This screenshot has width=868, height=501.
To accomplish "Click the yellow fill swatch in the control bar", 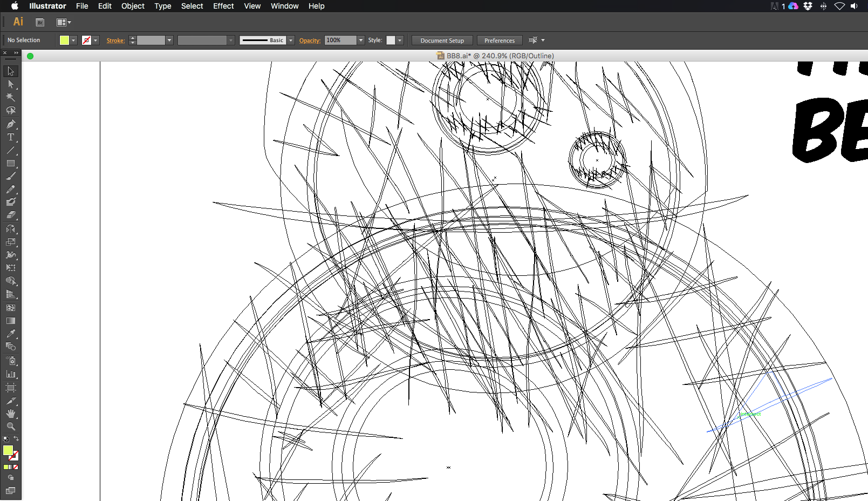I will [64, 40].
